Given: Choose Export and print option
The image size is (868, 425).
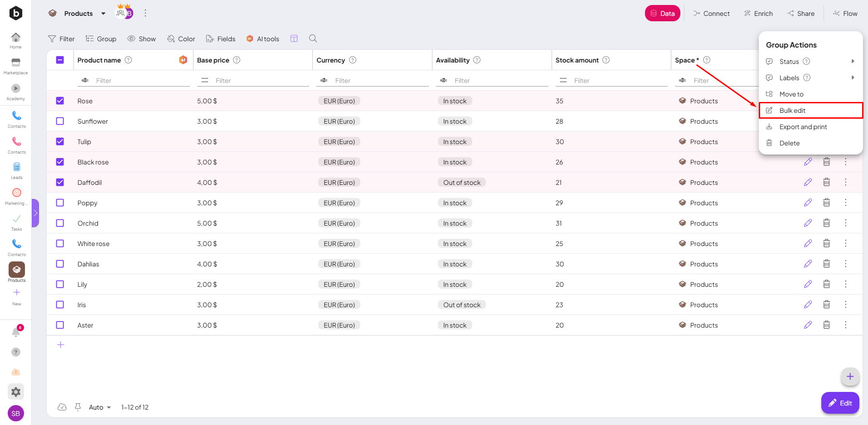Looking at the screenshot, I should 803,127.
